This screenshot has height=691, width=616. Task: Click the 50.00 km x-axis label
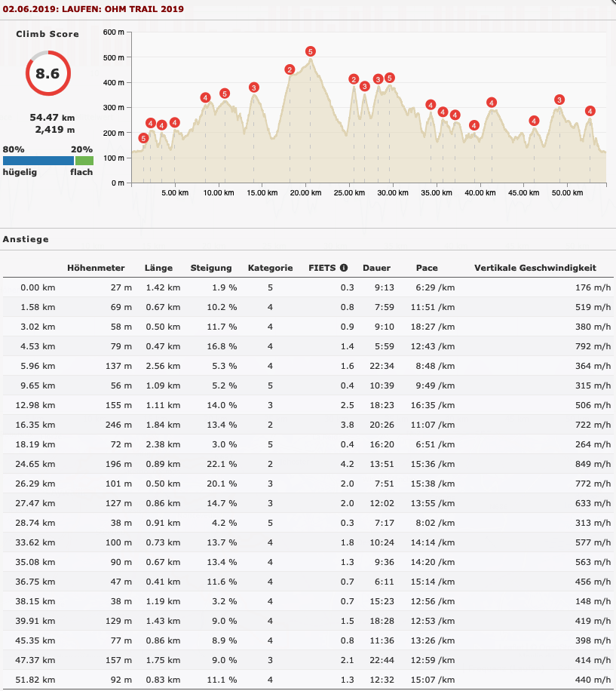(x=567, y=192)
